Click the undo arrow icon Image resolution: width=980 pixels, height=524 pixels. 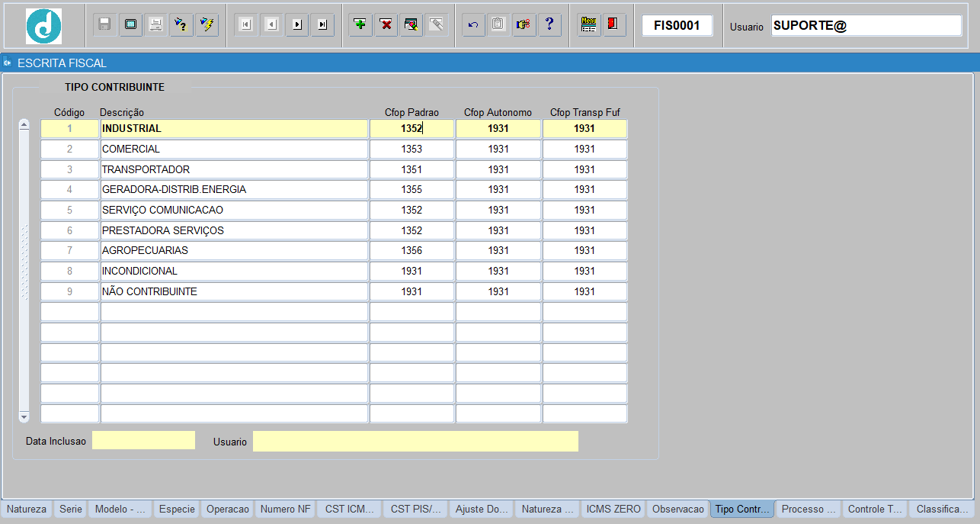click(473, 24)
